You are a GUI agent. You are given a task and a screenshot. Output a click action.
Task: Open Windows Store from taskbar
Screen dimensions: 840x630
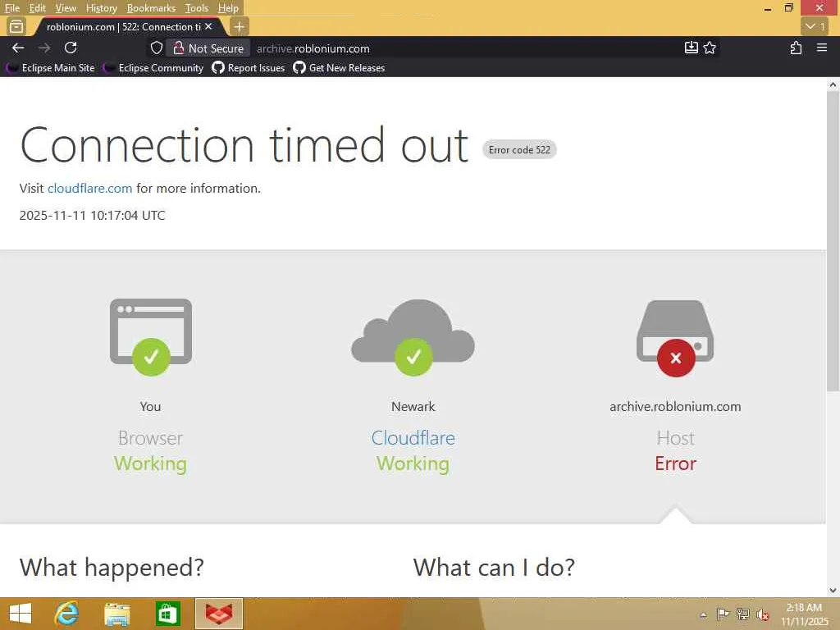(167, 614)
